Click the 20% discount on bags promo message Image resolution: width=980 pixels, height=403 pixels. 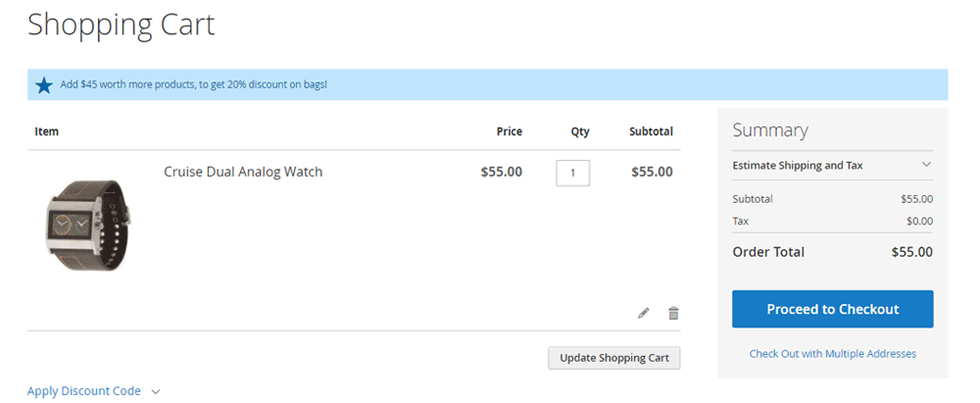[193, 85]
